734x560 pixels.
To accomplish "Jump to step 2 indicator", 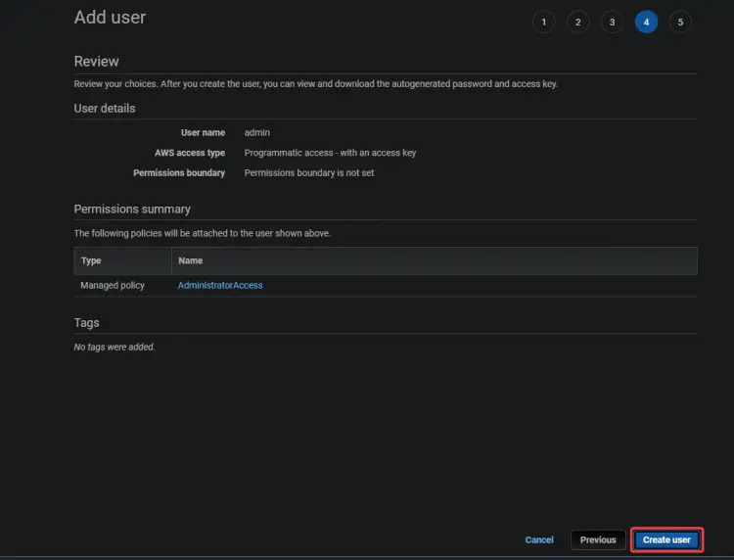I will pos(577,22).
